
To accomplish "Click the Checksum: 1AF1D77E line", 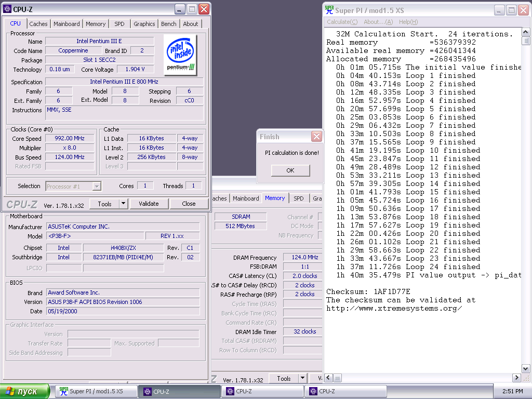I will coord(368,292).
